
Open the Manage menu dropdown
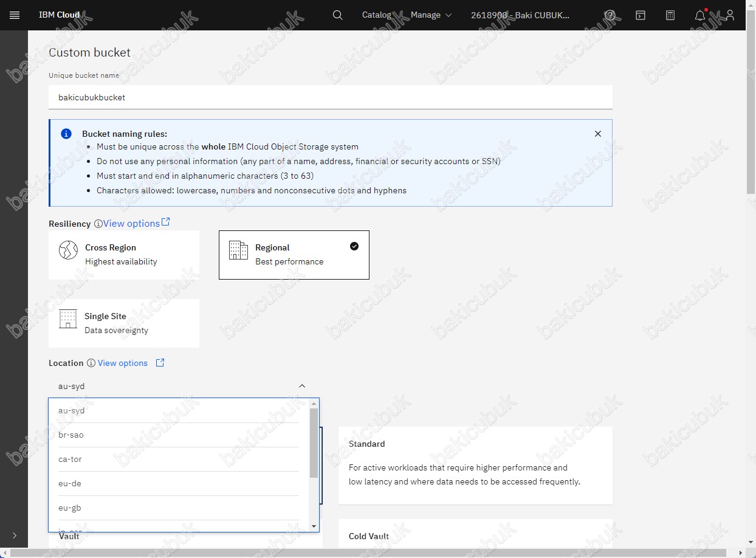click(x=431, y=15)
